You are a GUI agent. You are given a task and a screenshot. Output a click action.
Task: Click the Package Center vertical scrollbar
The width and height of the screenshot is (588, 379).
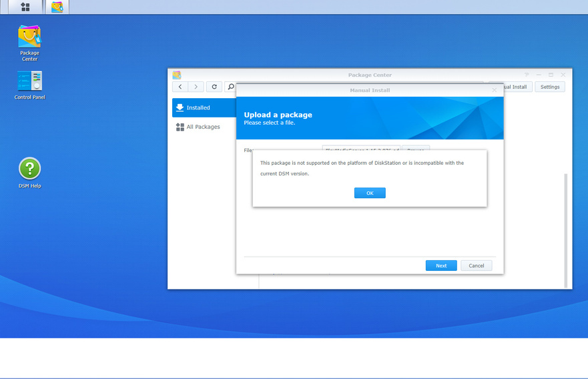(566, 231)
